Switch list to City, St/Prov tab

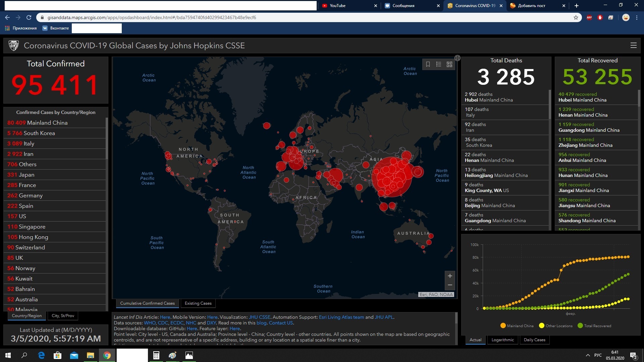(63, 316)
